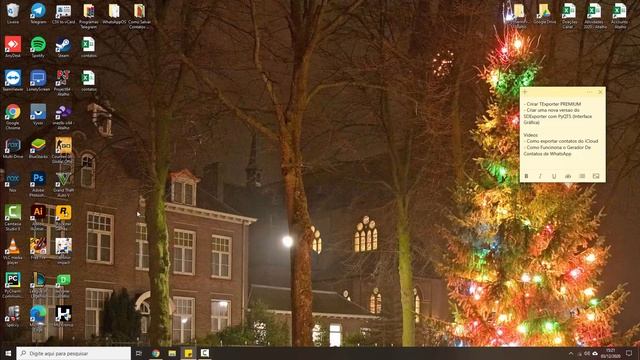The height and width of the screenshot is (360, 640).
Task: Open the Lixeira recycle bin icon
Action: tap(13, 13)
